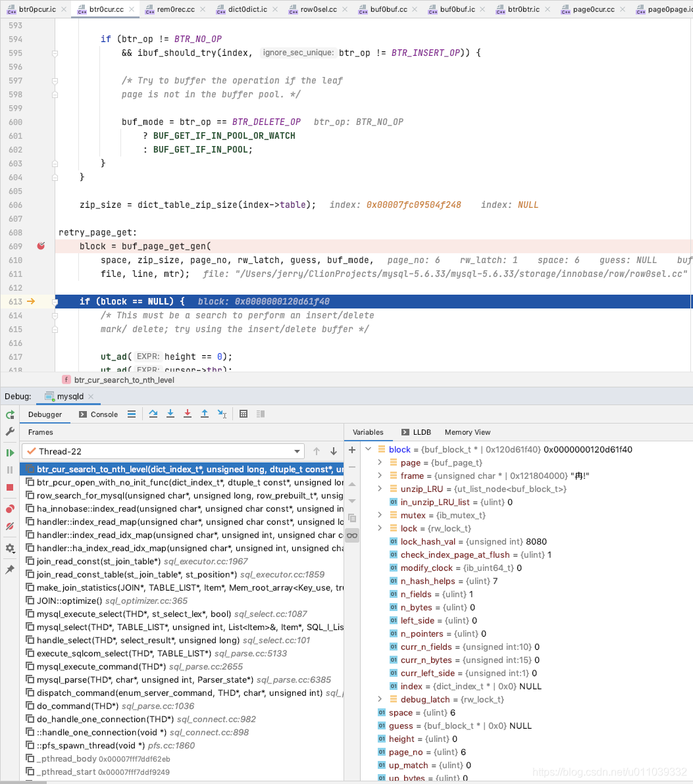Click the Rerun mysqld debug icon
The width and height of the screenshot is (693, 784).
(x=10, y=414)
